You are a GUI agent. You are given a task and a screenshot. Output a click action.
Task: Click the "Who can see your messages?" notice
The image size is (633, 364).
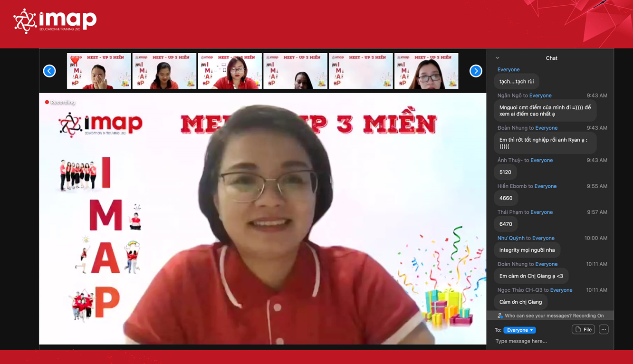point(554,316)
